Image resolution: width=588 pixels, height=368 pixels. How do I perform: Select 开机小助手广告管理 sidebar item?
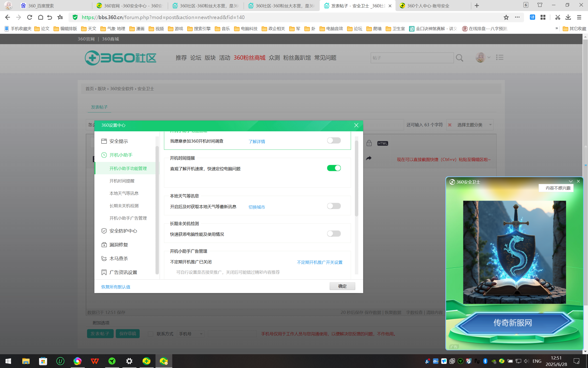click(128, 218)
